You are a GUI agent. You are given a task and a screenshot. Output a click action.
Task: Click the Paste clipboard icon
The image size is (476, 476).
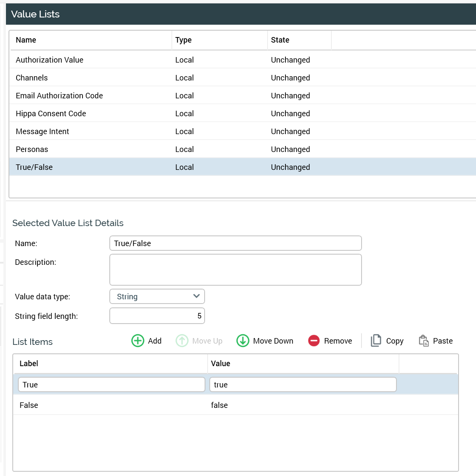(424, 341)
